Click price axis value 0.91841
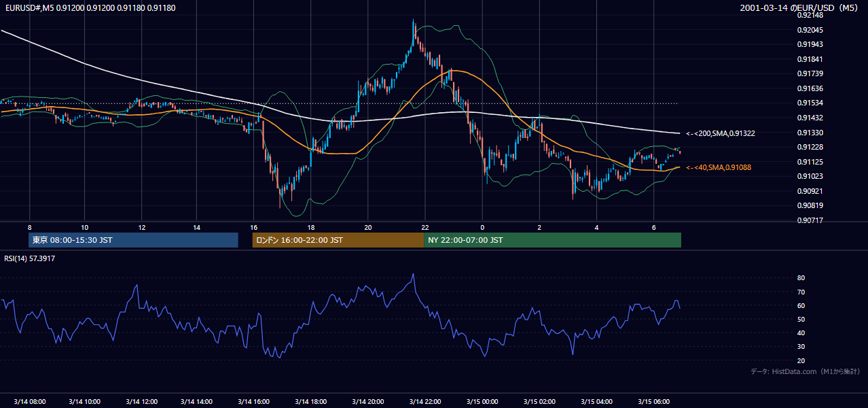Screen dimensions: 868x408 (x=810, y=59)
